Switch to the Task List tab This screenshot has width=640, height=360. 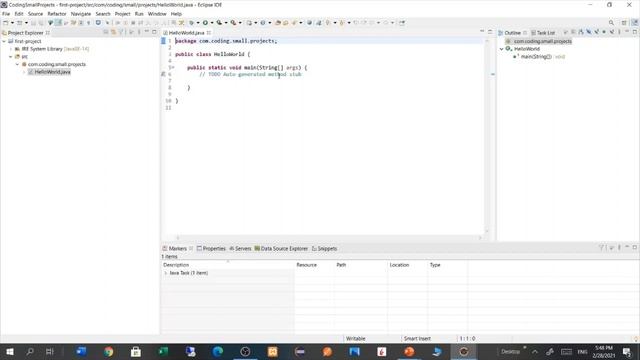coord(543,33)
